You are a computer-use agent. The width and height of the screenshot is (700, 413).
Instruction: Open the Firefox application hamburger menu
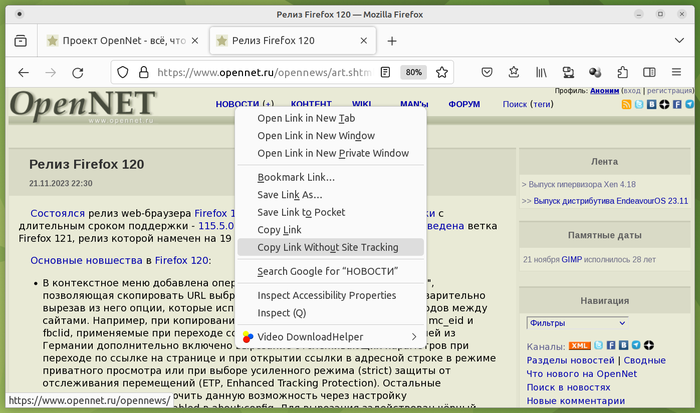pyautogui.click(x=676, y=72)
